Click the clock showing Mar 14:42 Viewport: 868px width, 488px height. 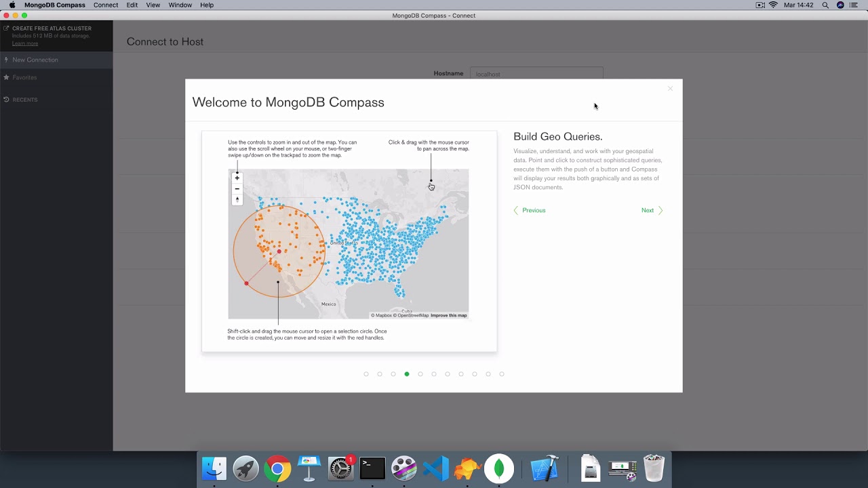[x=798, y=5]
